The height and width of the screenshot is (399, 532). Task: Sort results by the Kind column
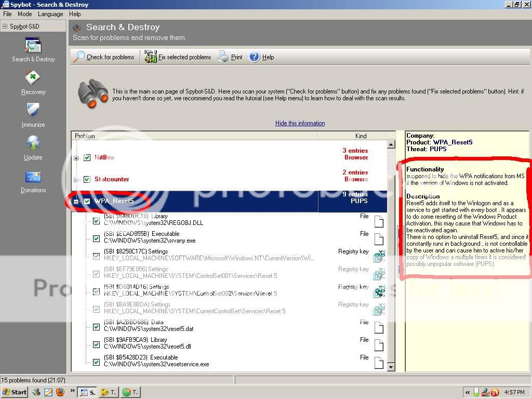(343, 136)
